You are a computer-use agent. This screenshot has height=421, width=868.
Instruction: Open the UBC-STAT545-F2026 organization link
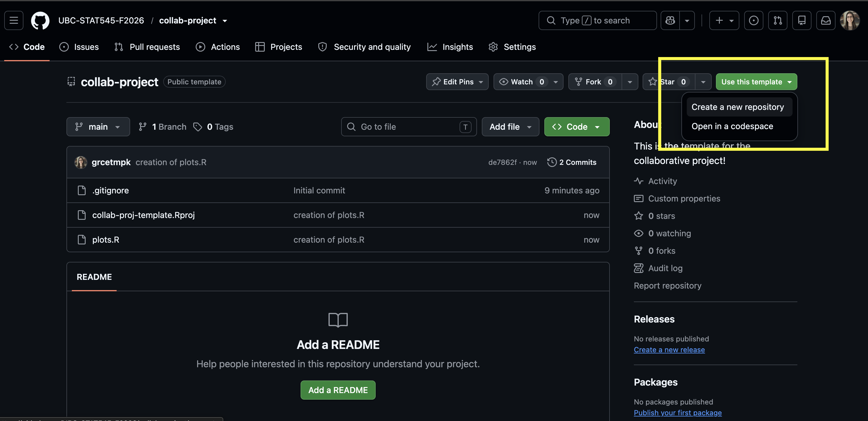(101, 20)
